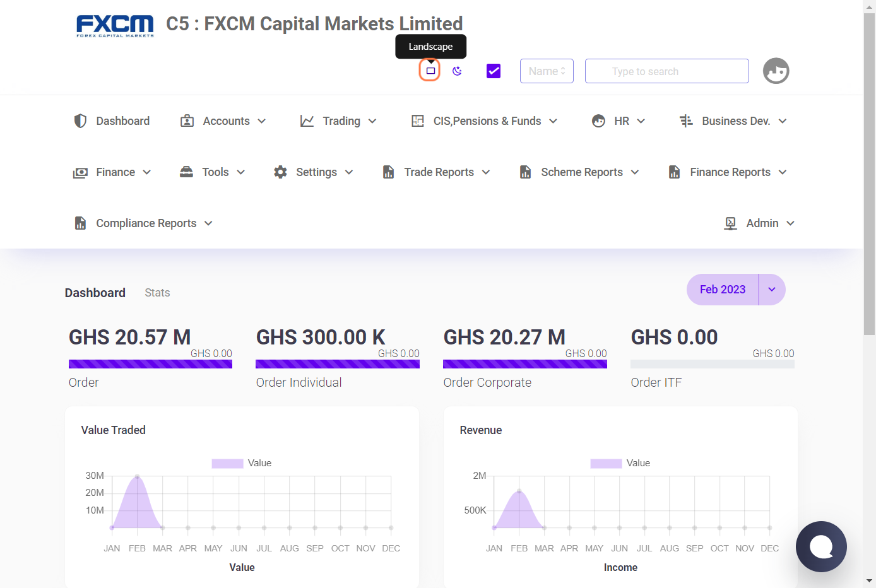Screen dimensions: 876x588
Task: Click the Admin terminal icon
Action: 730,223
